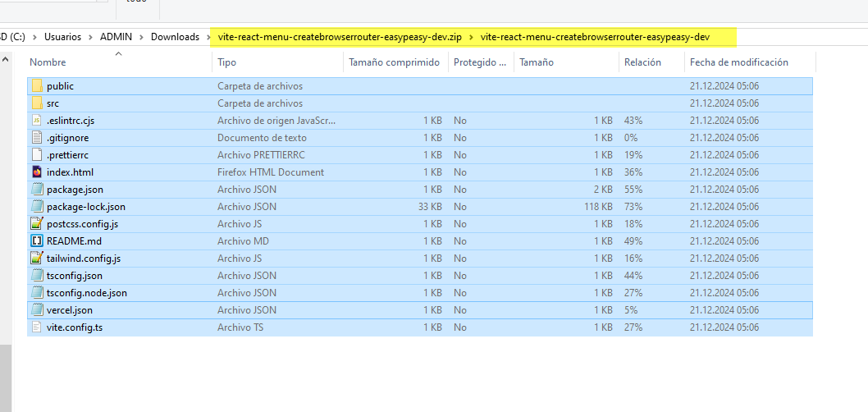Select the index.html Firefox file icon

[x=37, y=172]
